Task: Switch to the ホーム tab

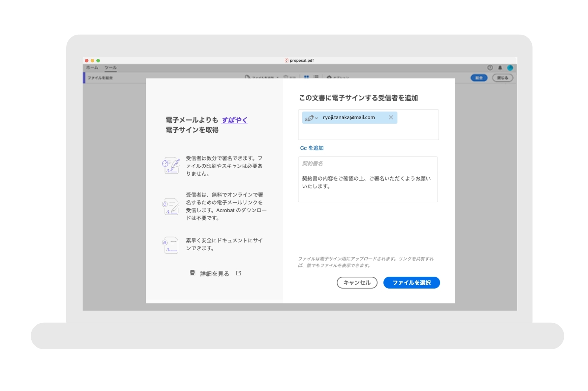Action: coord(92,68)
